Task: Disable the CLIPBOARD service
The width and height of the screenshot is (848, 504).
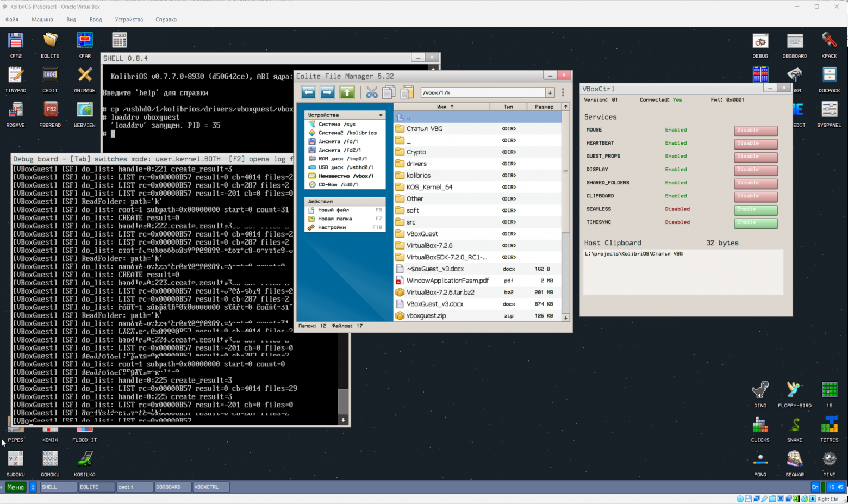Action: coord(756,196)
